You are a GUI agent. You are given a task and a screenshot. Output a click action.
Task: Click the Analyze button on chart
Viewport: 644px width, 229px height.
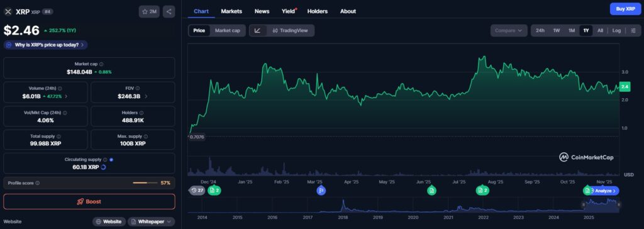tap(606, 191)
